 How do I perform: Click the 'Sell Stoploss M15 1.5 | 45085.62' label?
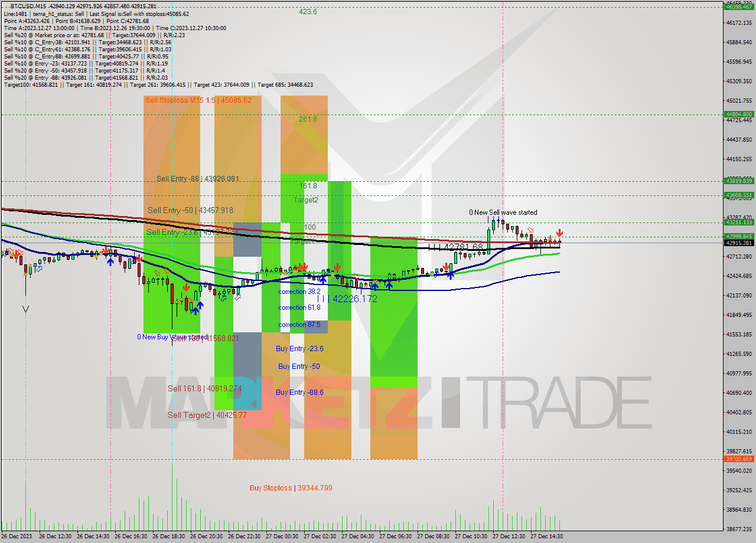pyautogui.click(x=198, y=100)
